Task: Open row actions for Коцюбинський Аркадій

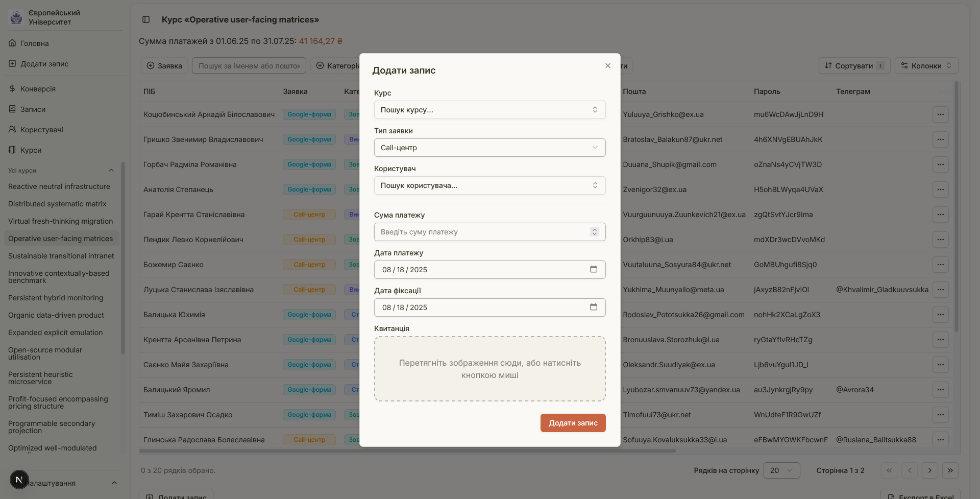Action: point(940,114)
